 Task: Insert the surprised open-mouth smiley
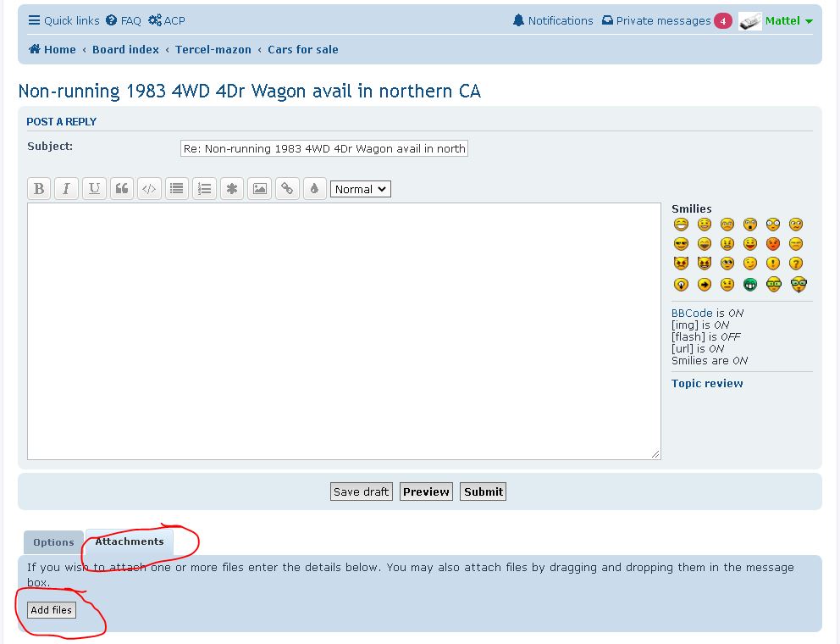[750, 225]
